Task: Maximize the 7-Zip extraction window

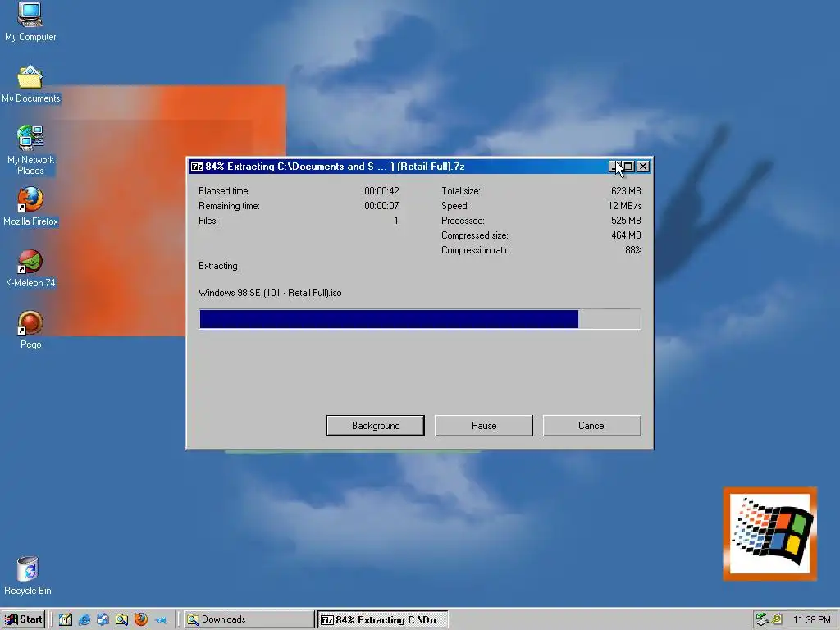Action: (629, 167)
